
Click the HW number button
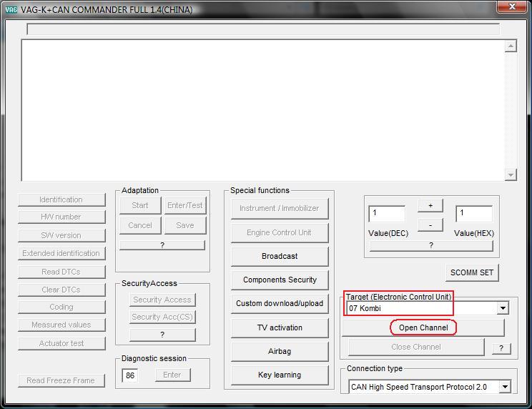pos(61,217)
